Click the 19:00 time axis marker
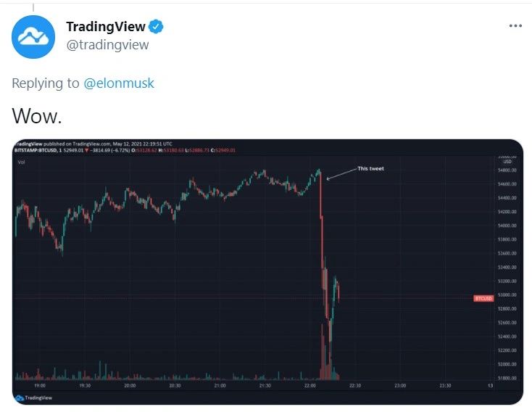This screenshot has width=532, height=412. click(40, 385)
